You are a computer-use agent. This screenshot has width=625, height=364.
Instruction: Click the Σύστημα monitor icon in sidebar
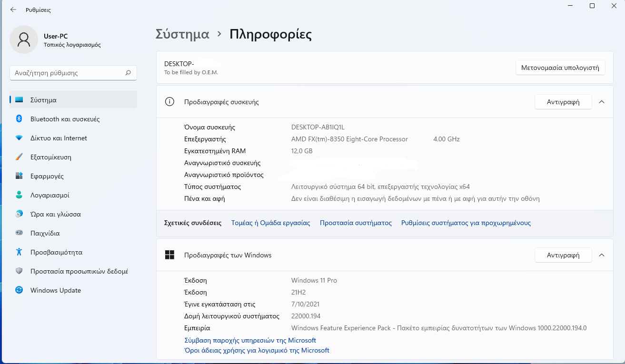19,100
